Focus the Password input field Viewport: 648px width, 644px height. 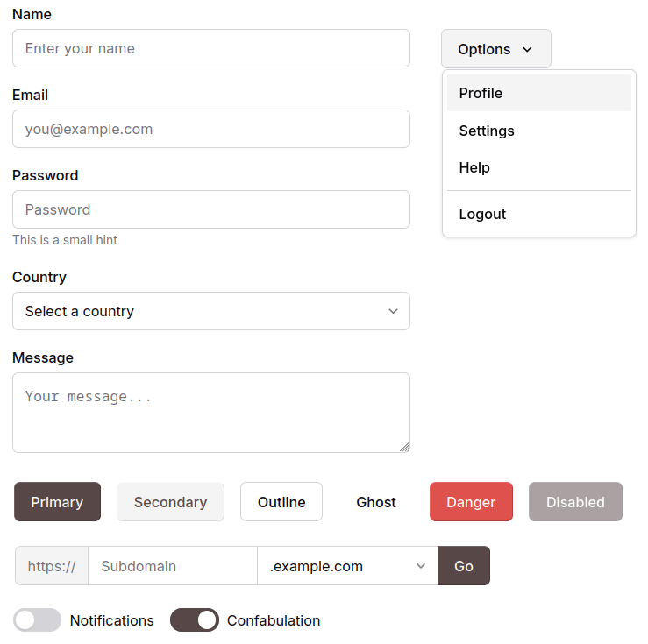pyautogui.click(x=210, y=209)
